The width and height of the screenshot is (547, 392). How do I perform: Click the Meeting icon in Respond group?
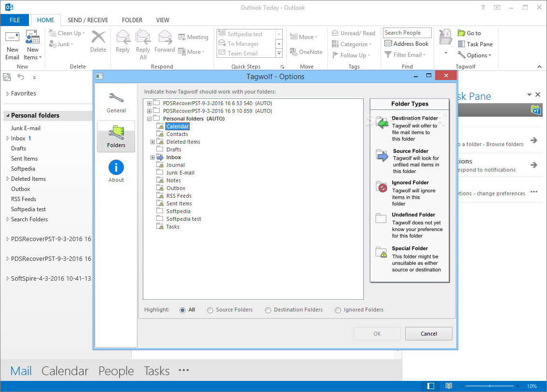click(182, 37)
